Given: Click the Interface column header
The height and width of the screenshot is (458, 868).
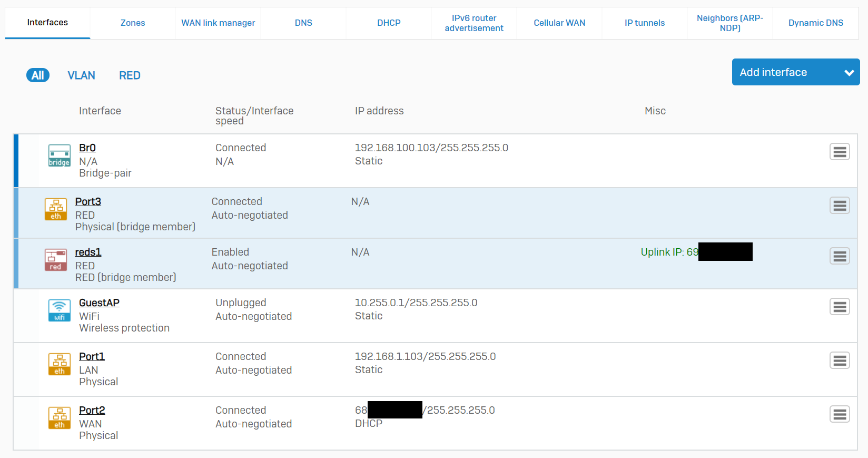Looking at the screenshot, I should 100,111.
